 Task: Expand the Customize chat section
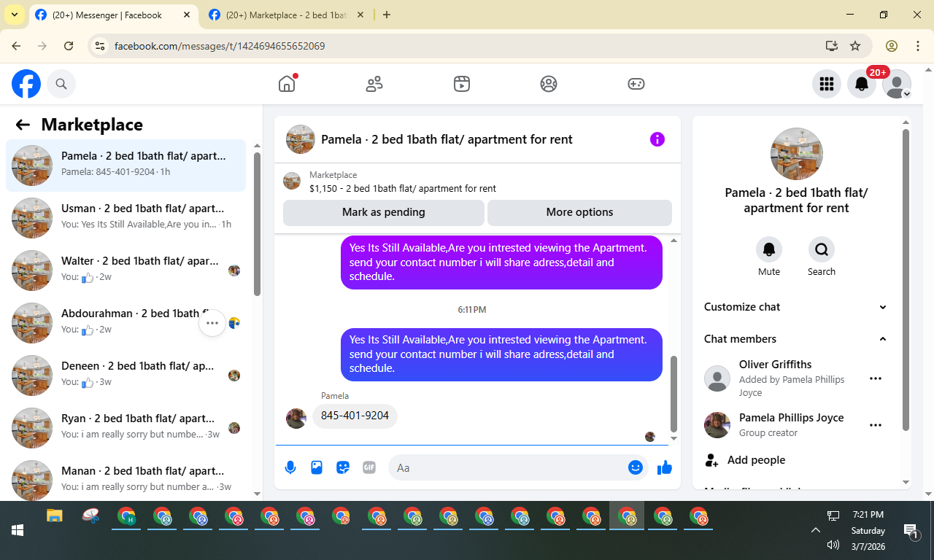click(795, 307)
